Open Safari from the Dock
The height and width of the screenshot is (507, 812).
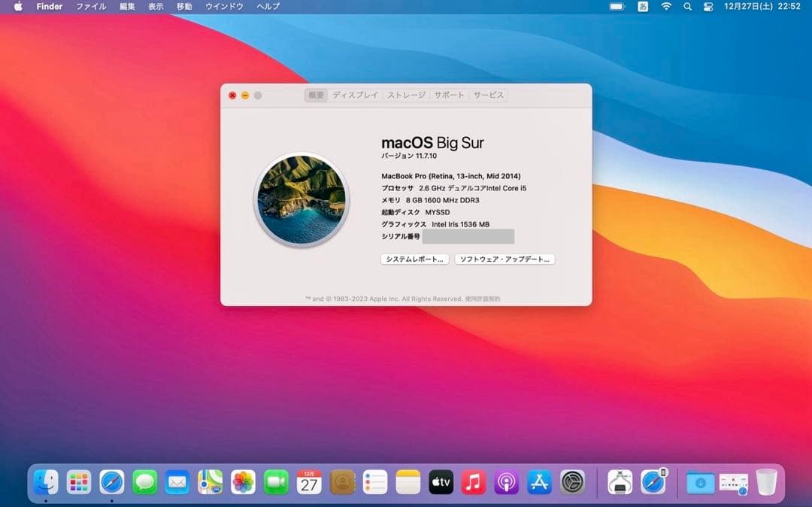pos(111,482)
